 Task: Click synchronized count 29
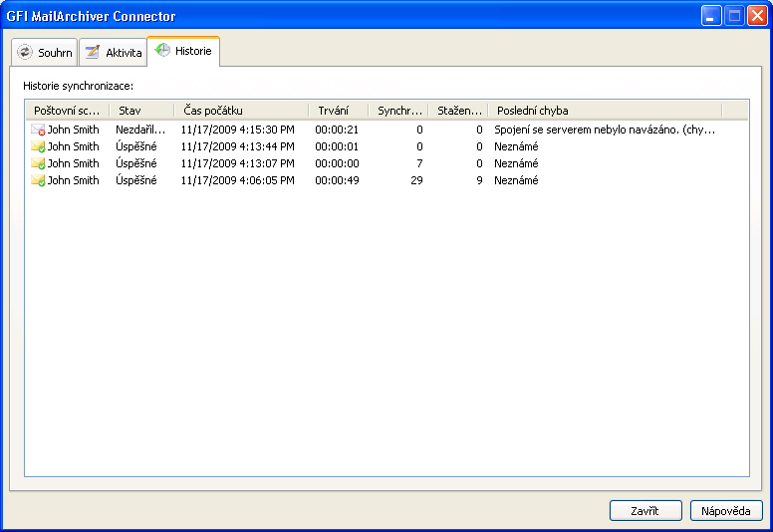coord(416,180)
